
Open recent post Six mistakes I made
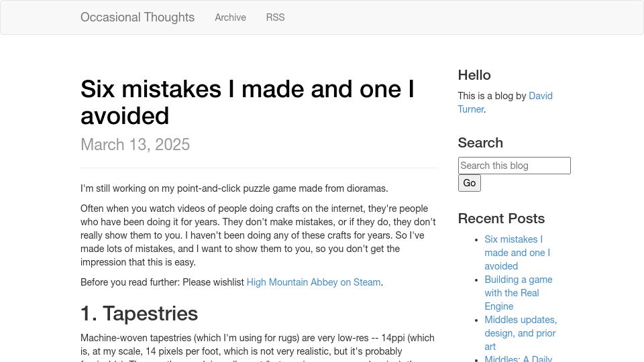517,253
